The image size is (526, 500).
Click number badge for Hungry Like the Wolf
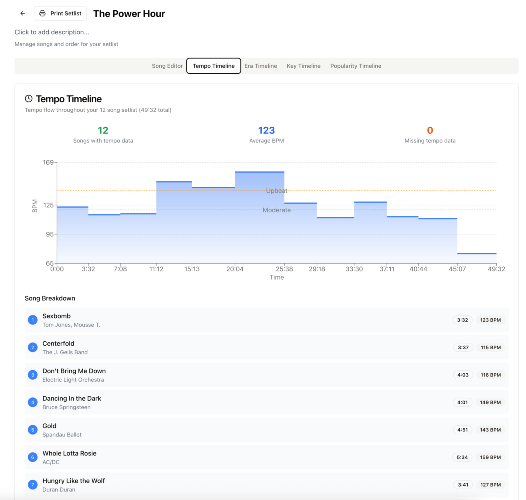point(33,485)
